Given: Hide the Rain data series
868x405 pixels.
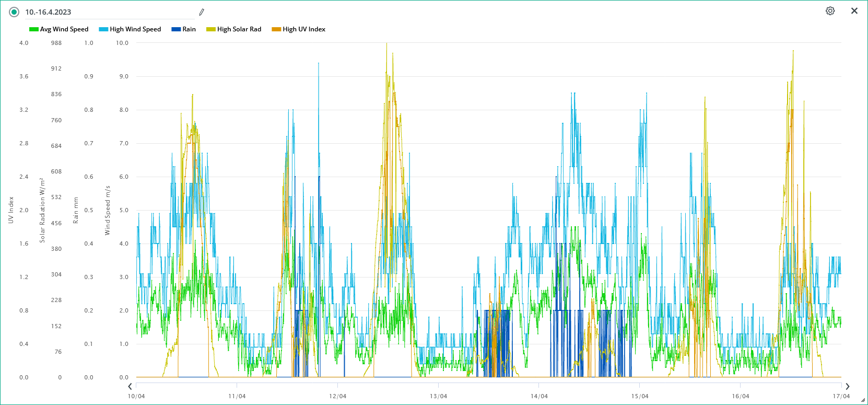Looking at the screenshot, I should coord(189,29).
